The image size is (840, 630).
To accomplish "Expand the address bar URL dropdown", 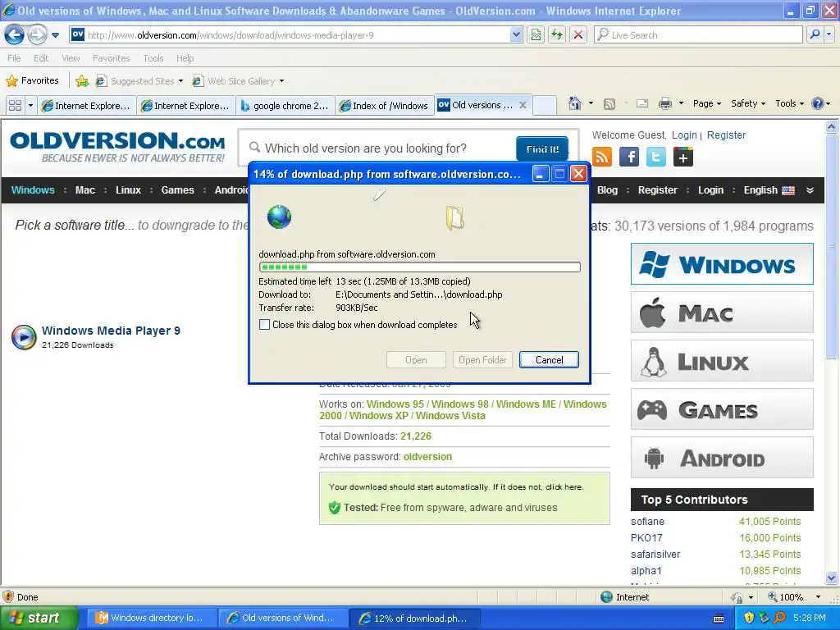I will (x=516, y=35).
